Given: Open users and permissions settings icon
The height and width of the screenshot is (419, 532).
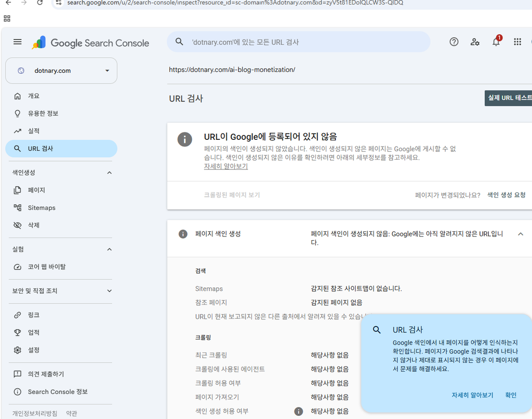Looking at the screenshot, I should pos(475,42).
